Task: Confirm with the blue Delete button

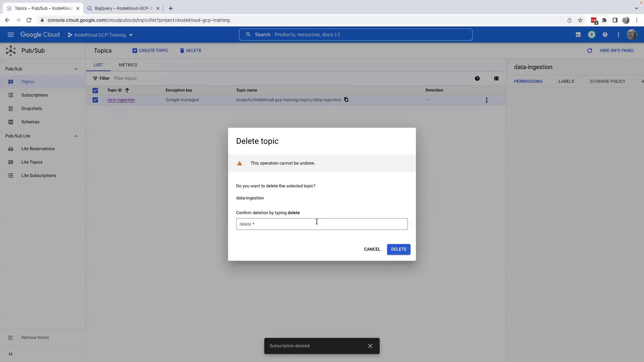Action: coord(398,249)
